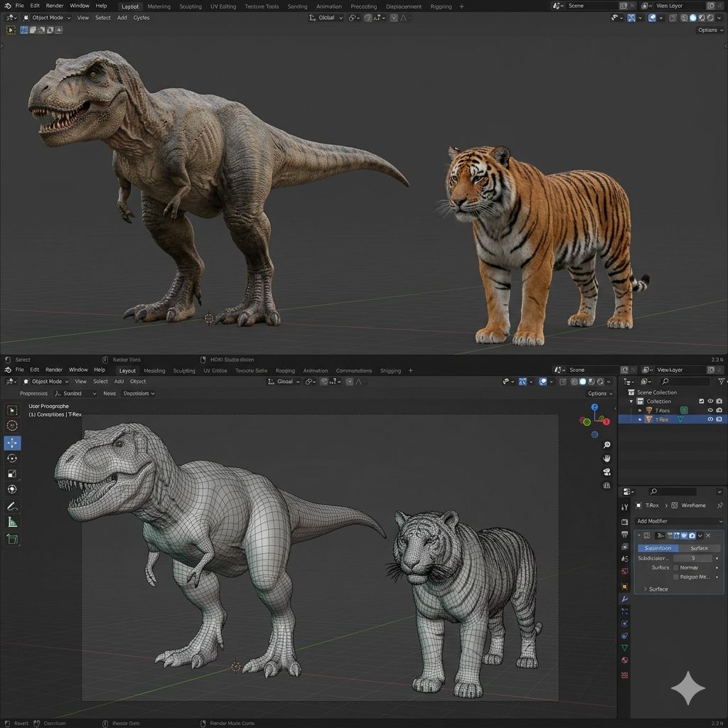Image resolution: width=728 pixels, height=728 pixels.
Task: Choose the Scale tool in lower toolbar
Action: coord(13,474)
